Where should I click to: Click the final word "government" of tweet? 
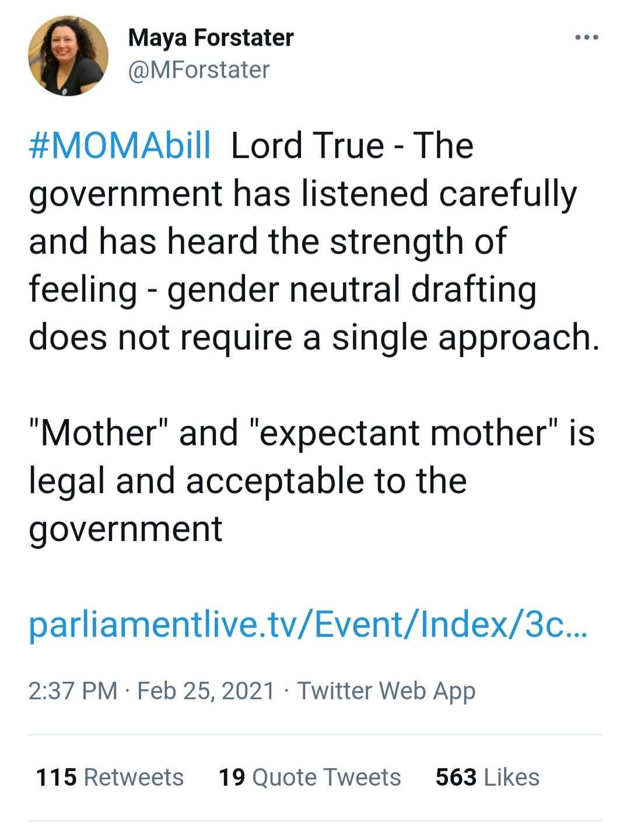[x=125, y=530]
